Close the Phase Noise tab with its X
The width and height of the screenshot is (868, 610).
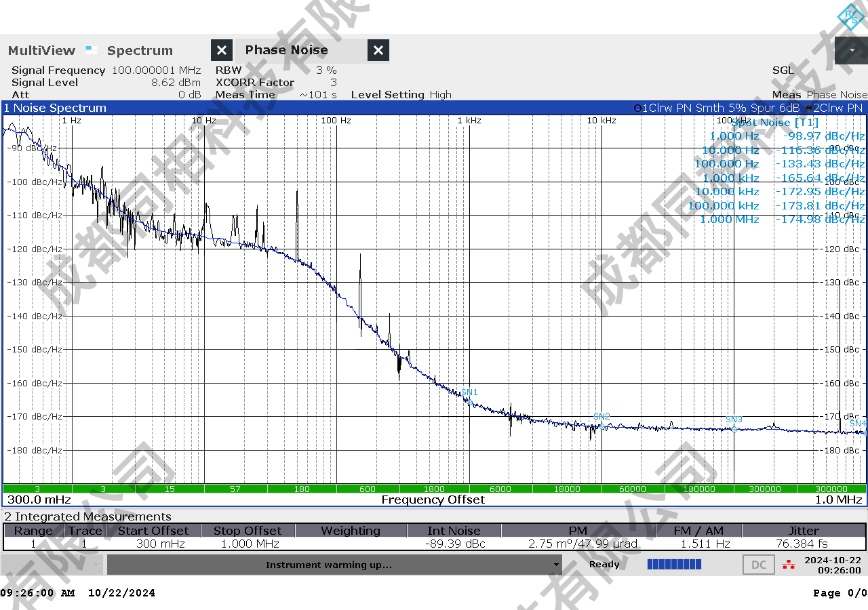click(x=378, y=50)
